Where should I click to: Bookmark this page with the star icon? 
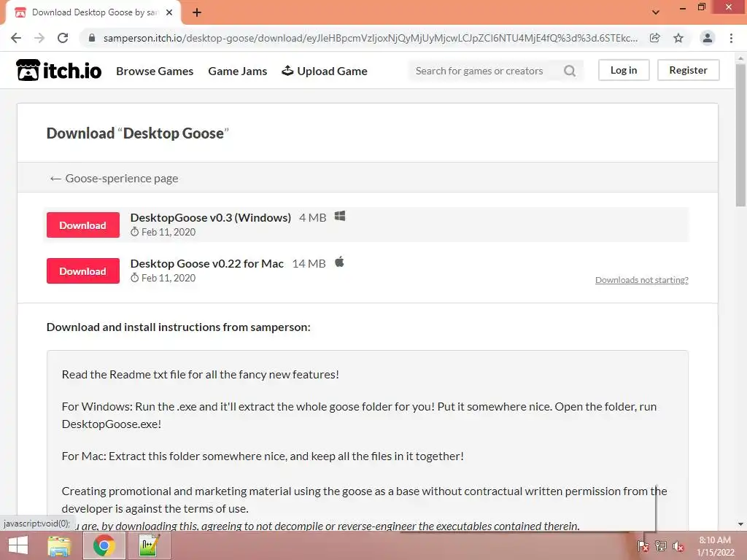coord(678,38)
